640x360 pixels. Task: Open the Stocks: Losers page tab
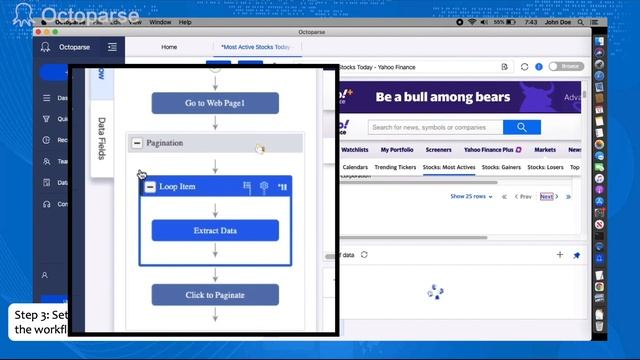(545, 167)
